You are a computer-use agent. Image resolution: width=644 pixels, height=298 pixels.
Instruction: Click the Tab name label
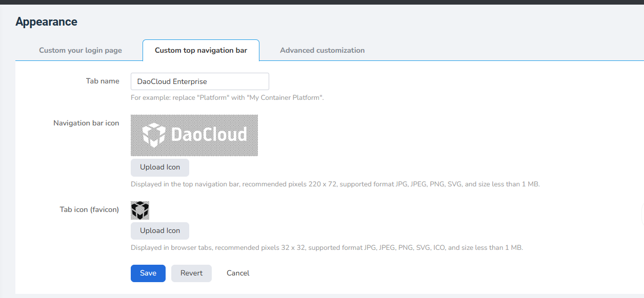[103, 81]
